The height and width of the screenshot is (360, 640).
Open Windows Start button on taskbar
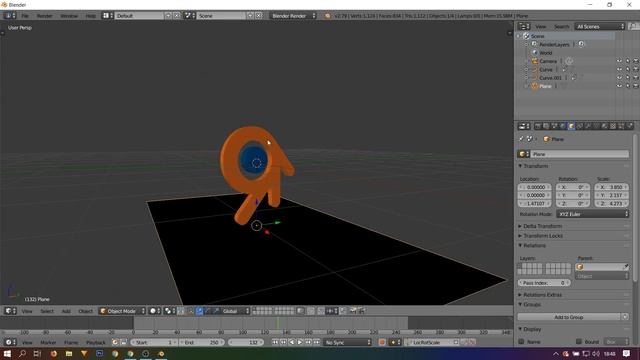click(x=7, y=353)
